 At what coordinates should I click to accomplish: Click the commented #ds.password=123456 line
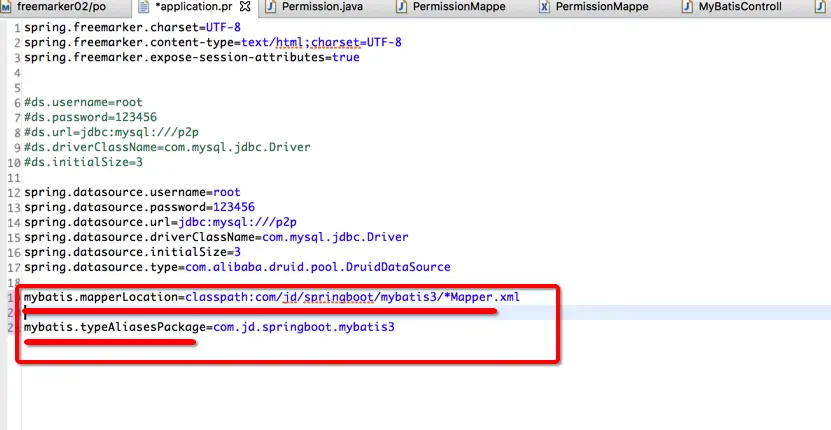(x=90, y=117)
